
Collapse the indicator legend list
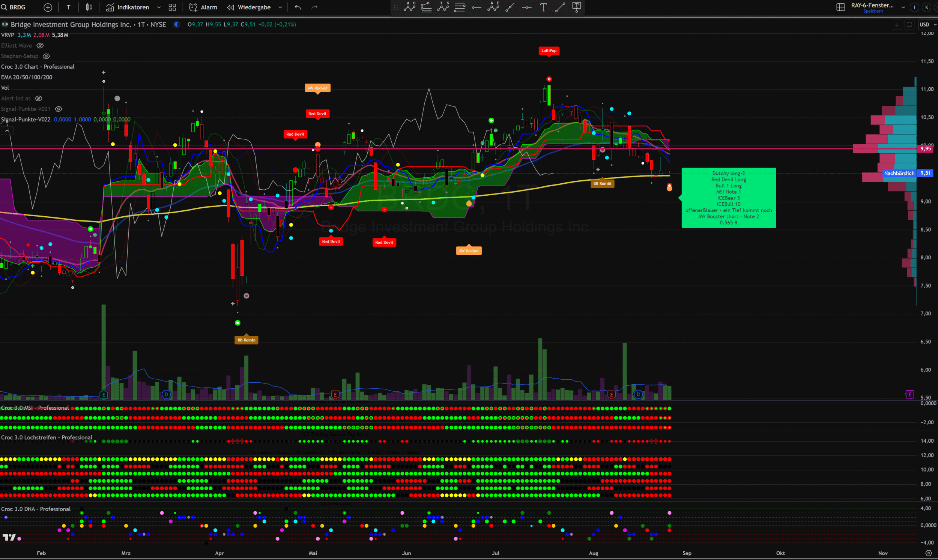7,130
